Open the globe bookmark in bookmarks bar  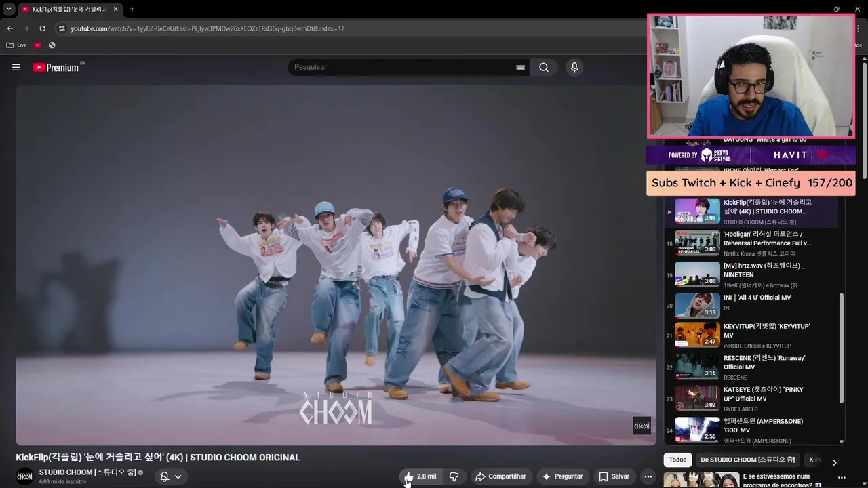coord(52,45)
